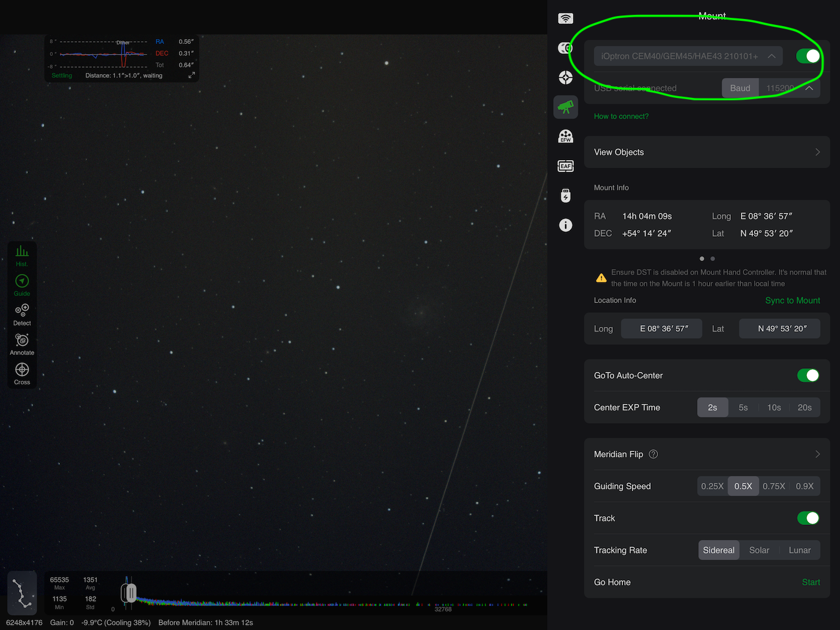Screen dimensions: 840x630
Task: Open the info panel icon
Action: tap(566, 225)
